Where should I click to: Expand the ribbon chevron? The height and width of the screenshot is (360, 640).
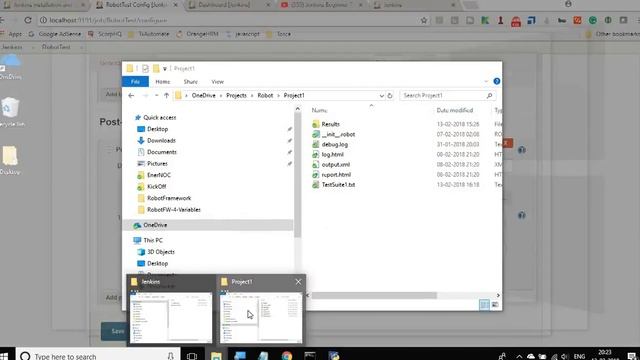[486, 81]
